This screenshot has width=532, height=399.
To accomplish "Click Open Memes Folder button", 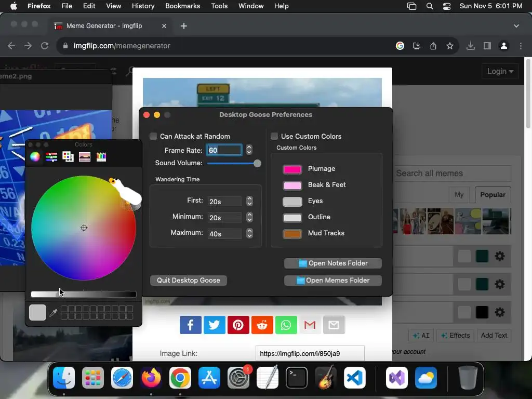I will 333,280.
